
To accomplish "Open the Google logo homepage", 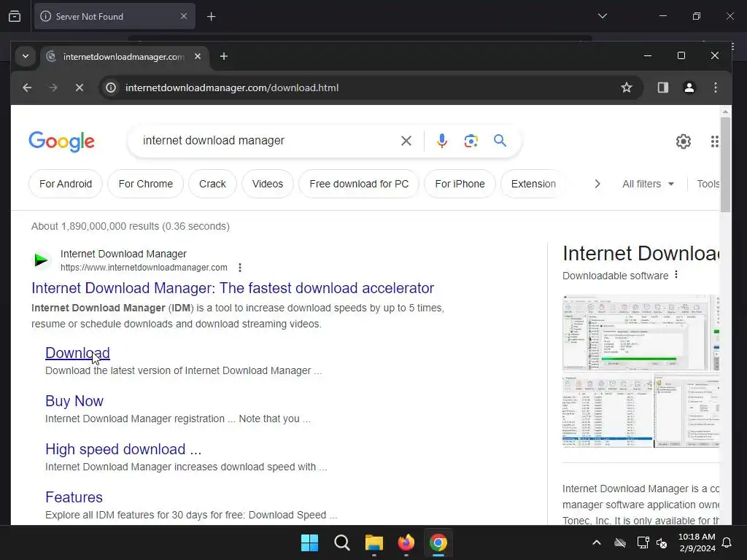I will 61,141.
